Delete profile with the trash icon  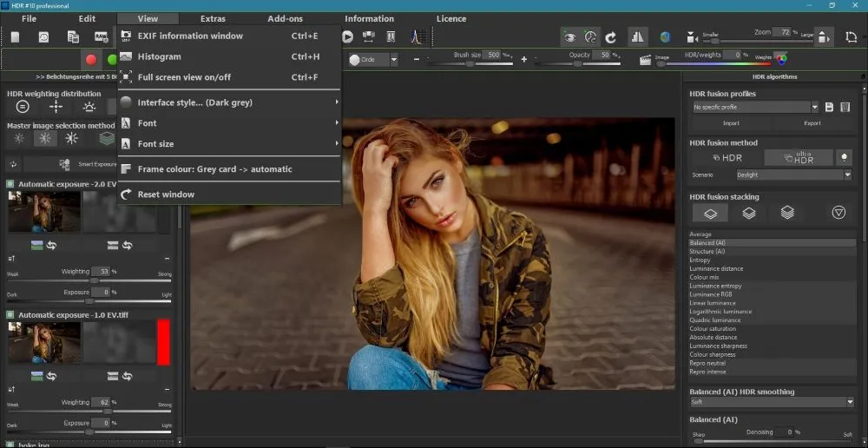[x=845, y=107]
